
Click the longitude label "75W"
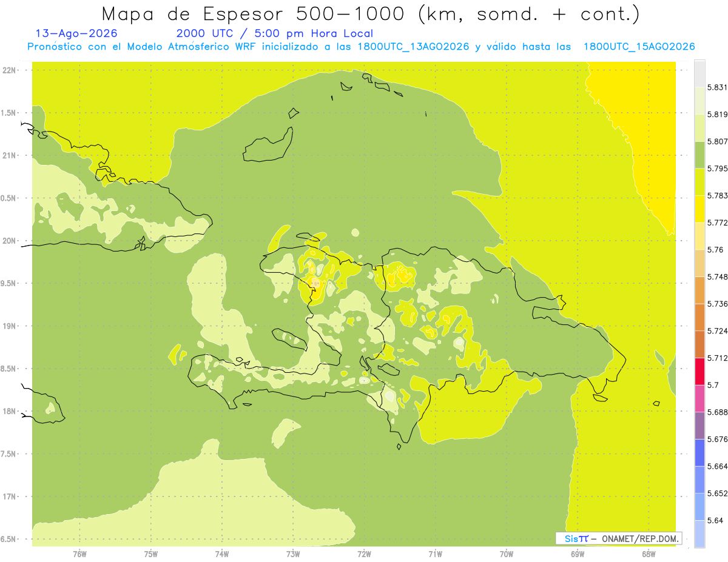[x=151, y=554]
